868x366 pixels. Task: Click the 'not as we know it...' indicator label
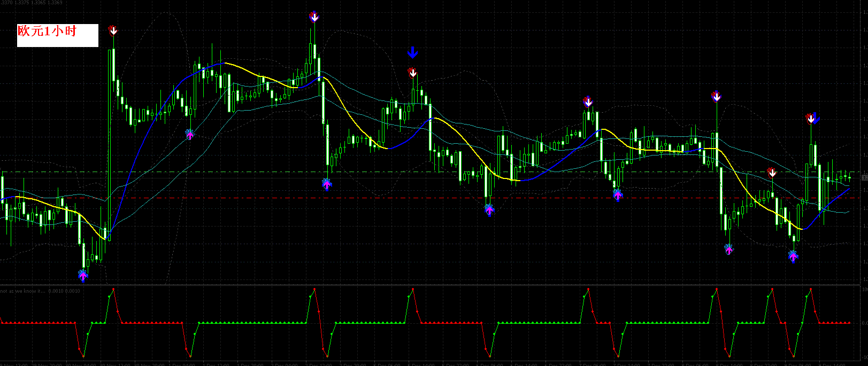[24, 291]
